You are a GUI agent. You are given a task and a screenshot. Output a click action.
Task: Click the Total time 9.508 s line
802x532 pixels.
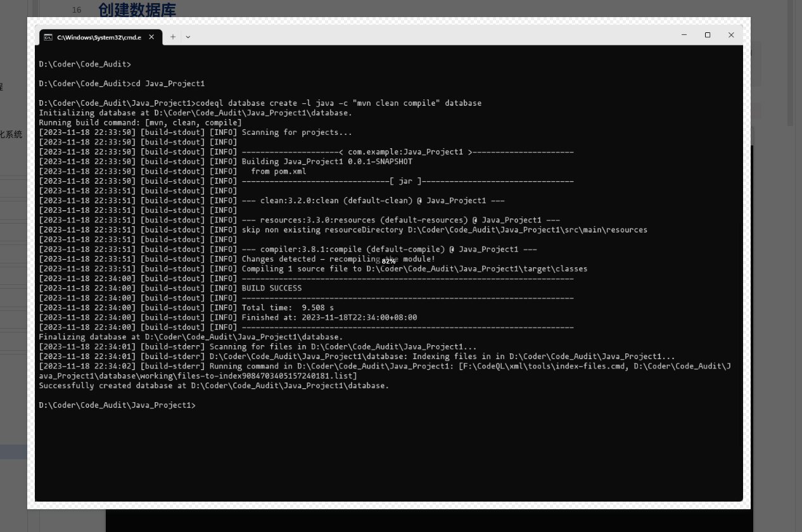click(x=287, y=308)
